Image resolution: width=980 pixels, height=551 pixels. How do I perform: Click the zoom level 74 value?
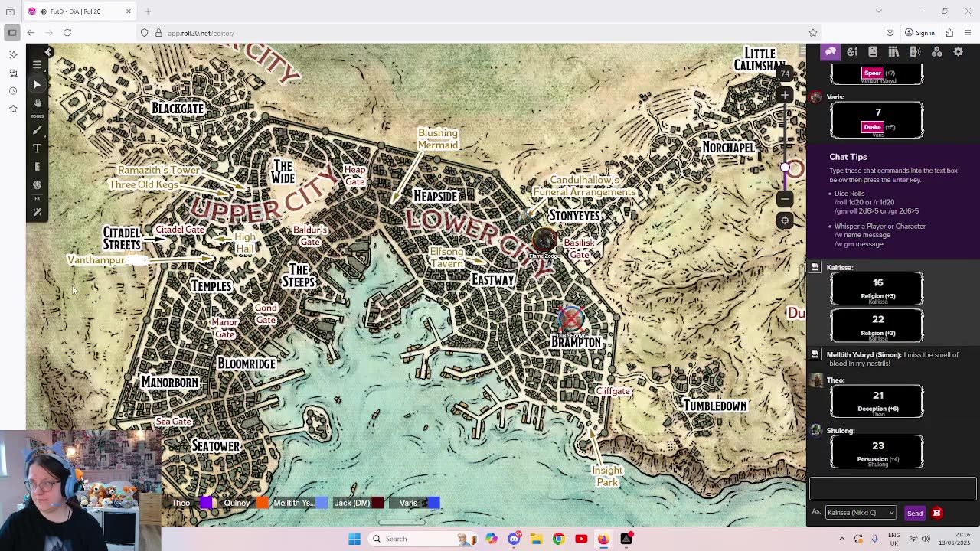click(785, 73)
